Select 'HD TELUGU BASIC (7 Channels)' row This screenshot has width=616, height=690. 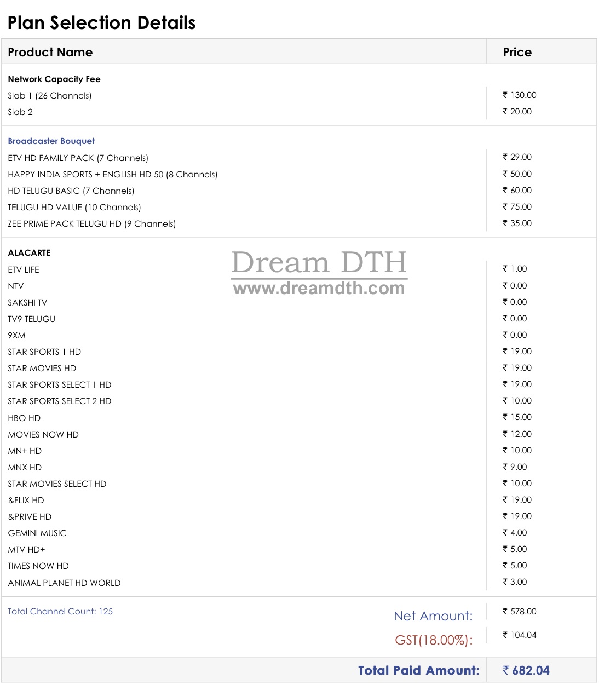(71, 191)
